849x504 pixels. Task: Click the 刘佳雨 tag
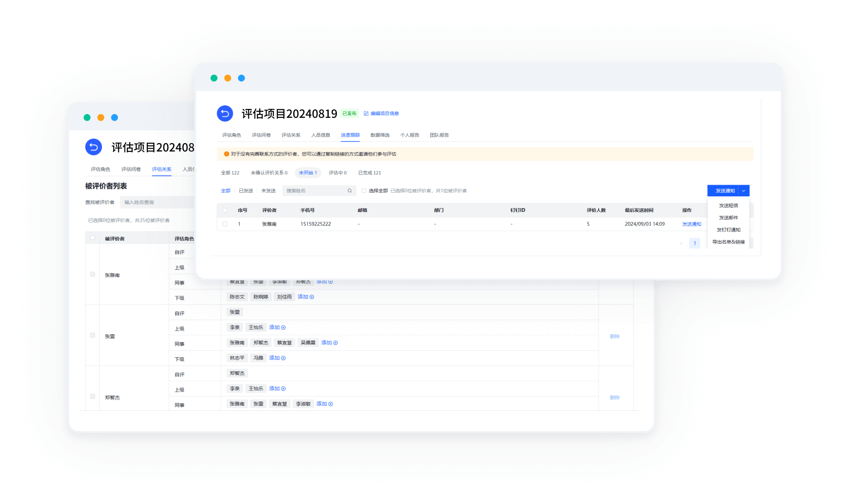pos(284,297)
